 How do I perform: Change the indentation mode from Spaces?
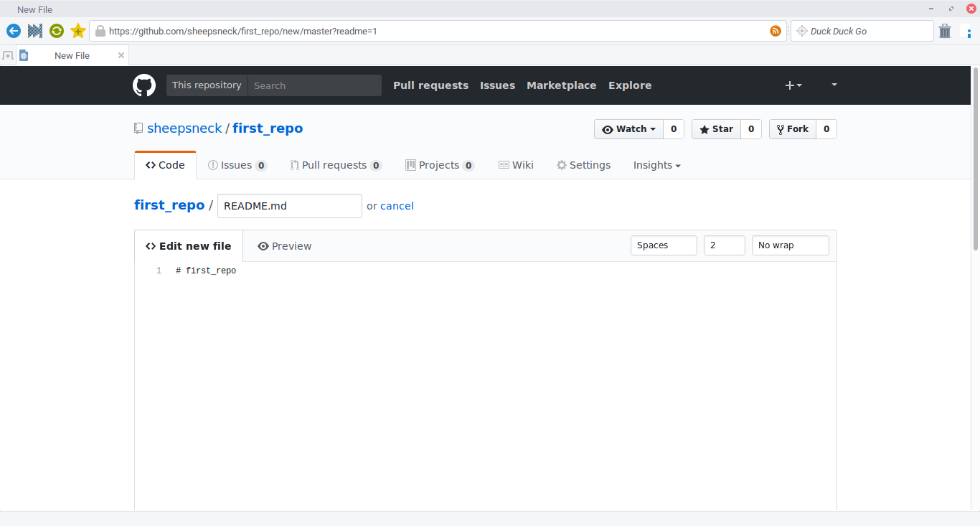click(663, 245)
